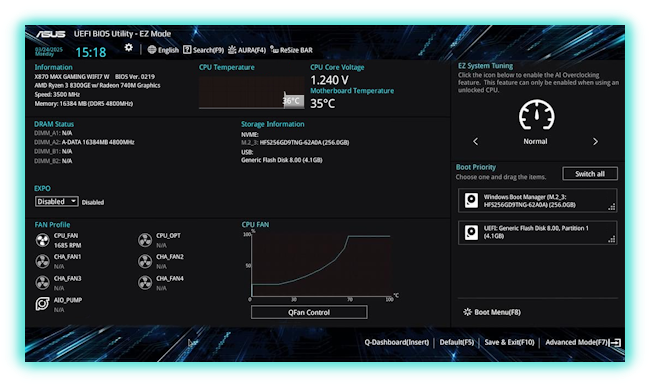Click the Search(F9) question mark icon
The width and height of the screenshot is (650, 387).
(187, 50)
